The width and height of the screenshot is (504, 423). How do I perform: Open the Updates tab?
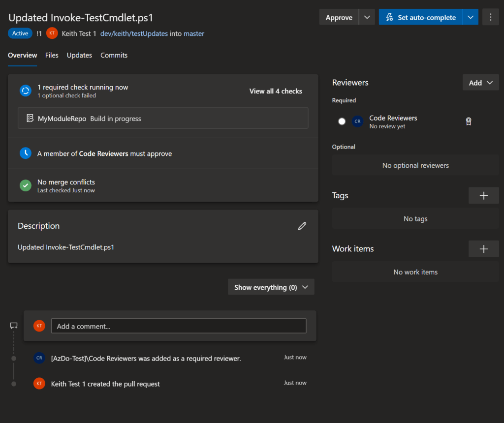79,55
